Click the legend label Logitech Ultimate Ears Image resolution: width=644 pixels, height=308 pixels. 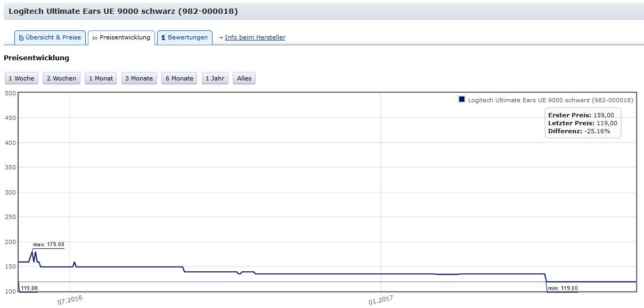point(550,100)
